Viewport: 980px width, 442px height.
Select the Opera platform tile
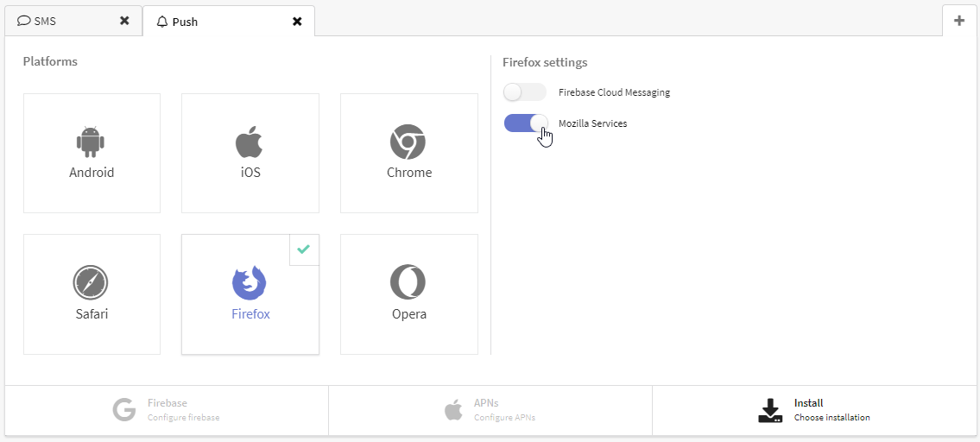click(x=408, y=294)
